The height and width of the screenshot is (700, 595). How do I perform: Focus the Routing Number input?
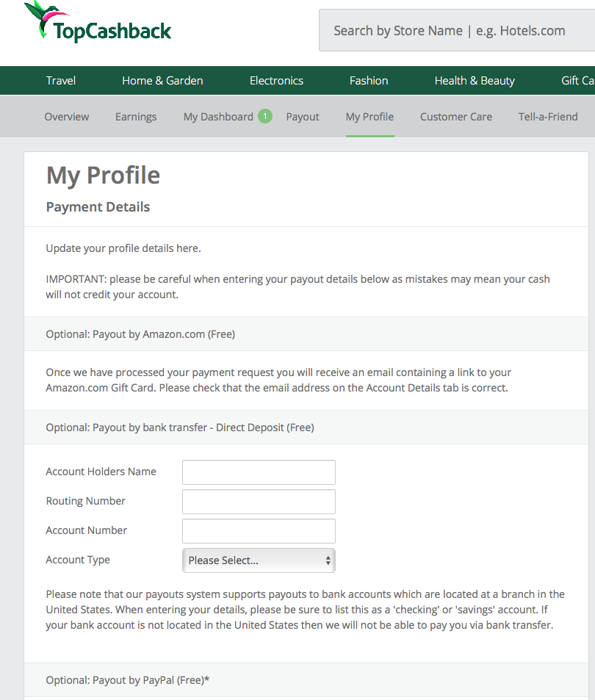point(259,502)
